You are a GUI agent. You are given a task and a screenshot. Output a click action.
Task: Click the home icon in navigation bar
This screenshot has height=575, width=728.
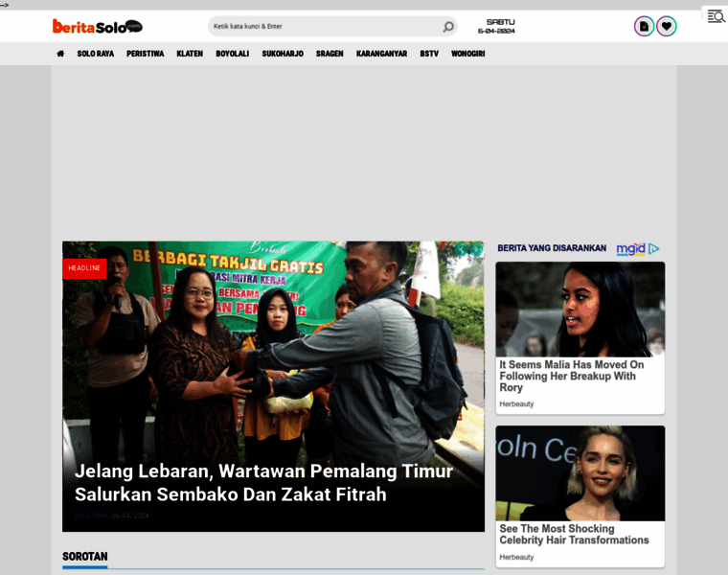click(x=60, y=54)
